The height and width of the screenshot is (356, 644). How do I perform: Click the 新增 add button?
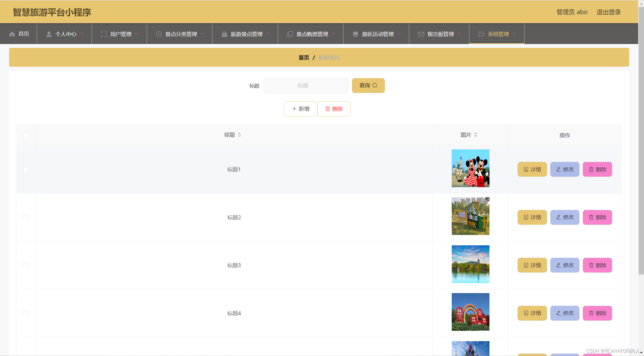click(x=300, y=109)
